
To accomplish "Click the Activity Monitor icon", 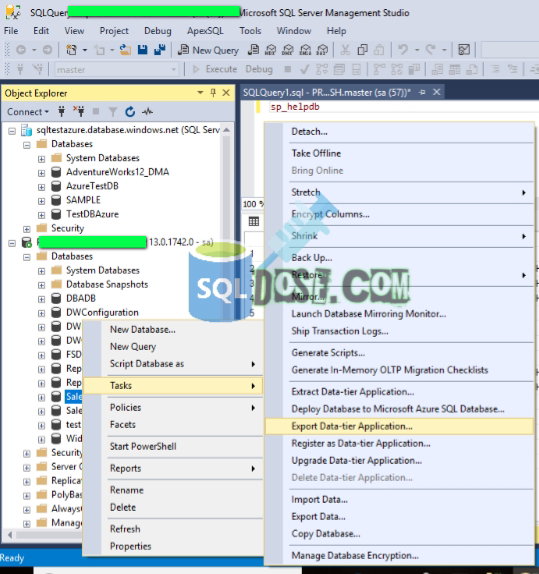I will (147, 111).
